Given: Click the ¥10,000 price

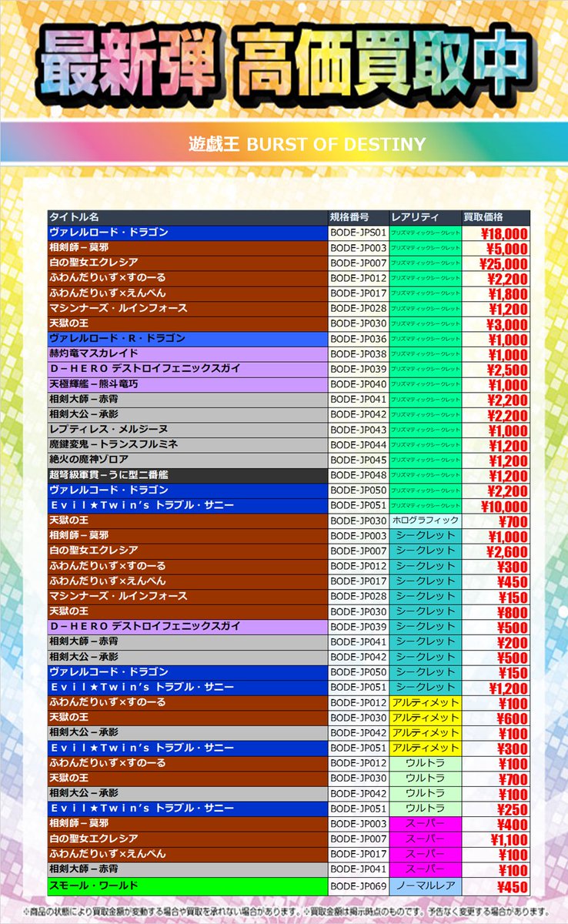Looking at the screenshot, I should 504,507.
